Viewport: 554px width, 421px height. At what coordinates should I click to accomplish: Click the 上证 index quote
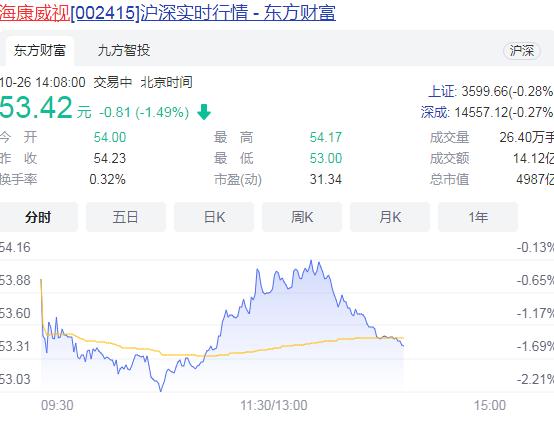pos(491,91)
